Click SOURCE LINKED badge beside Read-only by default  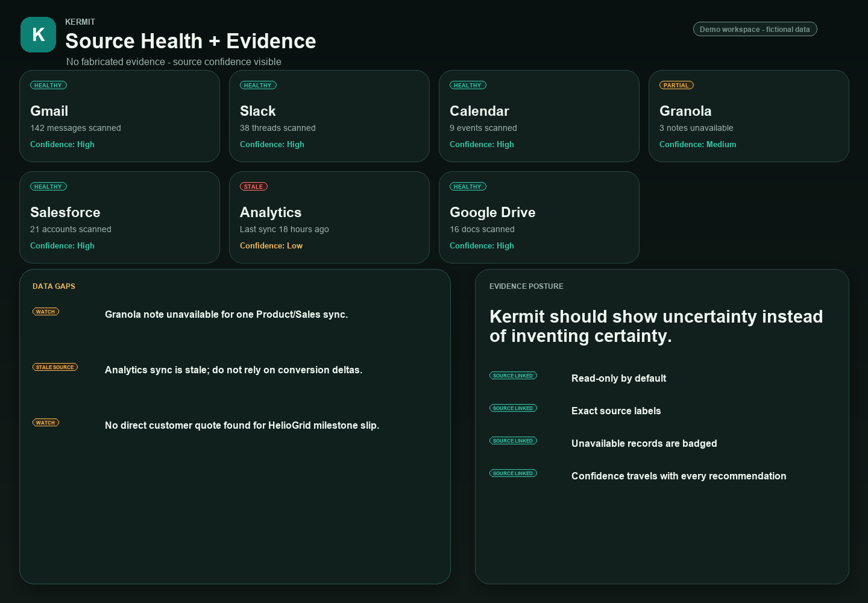click(x=513, y=376)
